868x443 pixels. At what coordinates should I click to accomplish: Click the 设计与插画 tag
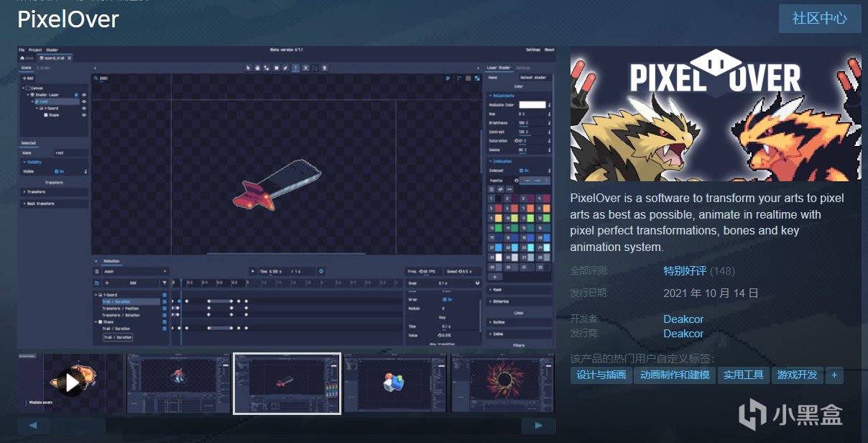[x=601, y=375]
